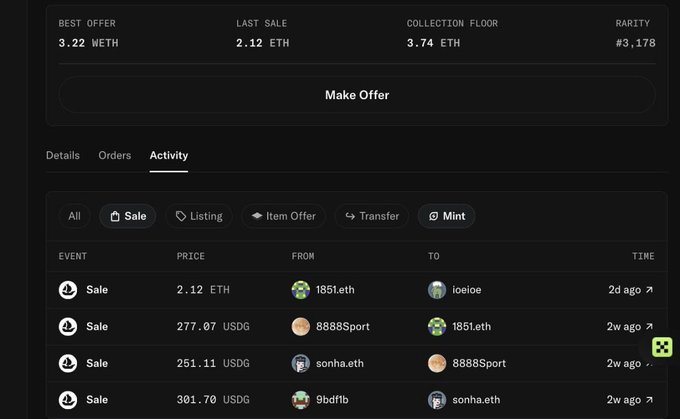Click the 251.11 USDG price
This screenshot has width=680, height=419.
[x=213, y=363]
